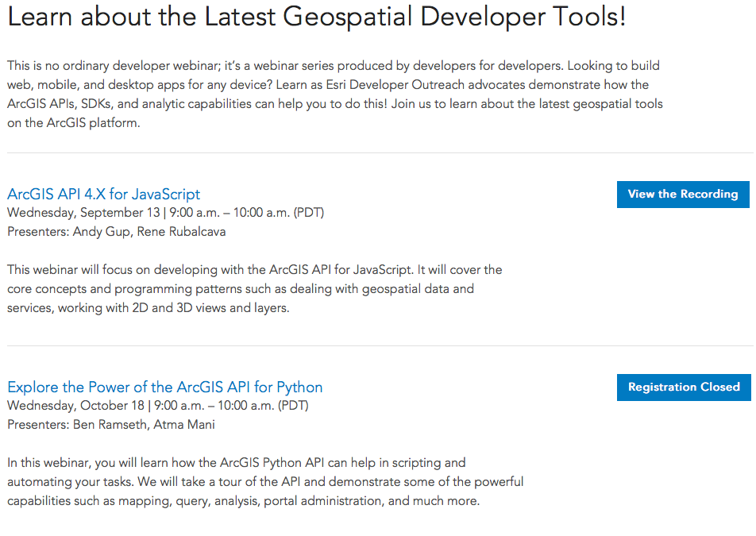Click the paragraph starting 'In this webinar, you will learn'

[x=265, y=481]
